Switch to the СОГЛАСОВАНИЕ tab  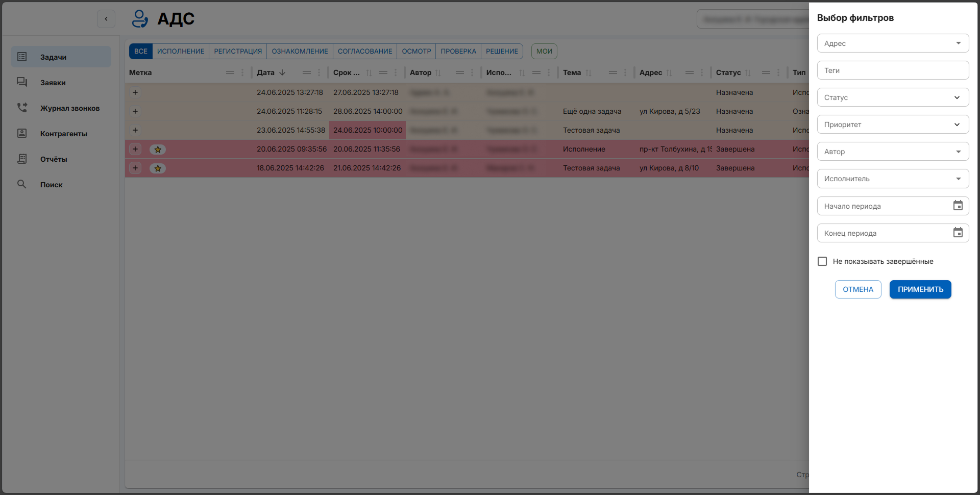[365, 51]
